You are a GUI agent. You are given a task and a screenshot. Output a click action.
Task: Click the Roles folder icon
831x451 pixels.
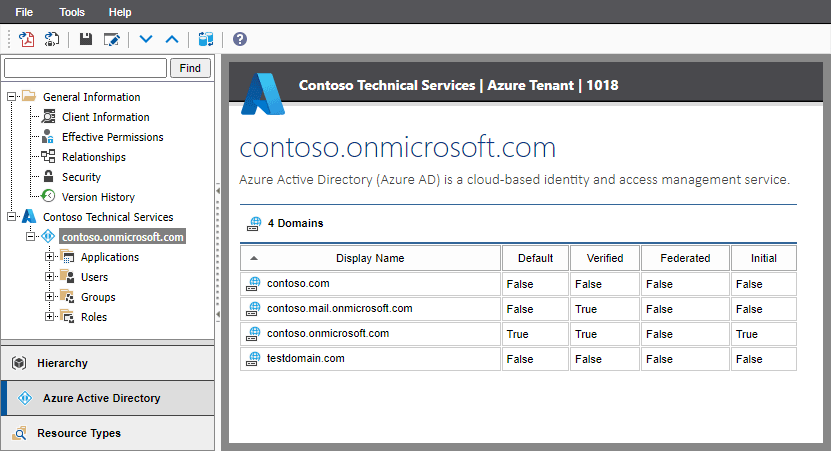(x=67, y=316)
